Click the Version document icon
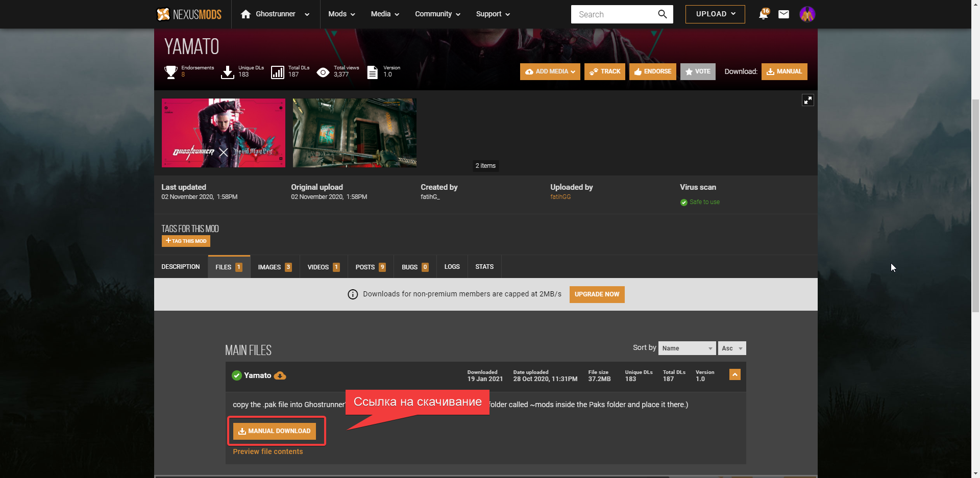 [373, 72]
